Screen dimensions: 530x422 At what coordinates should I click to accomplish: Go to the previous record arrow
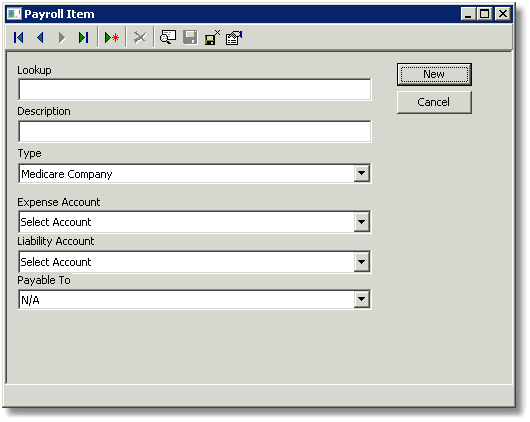click(x=41, y=38)
